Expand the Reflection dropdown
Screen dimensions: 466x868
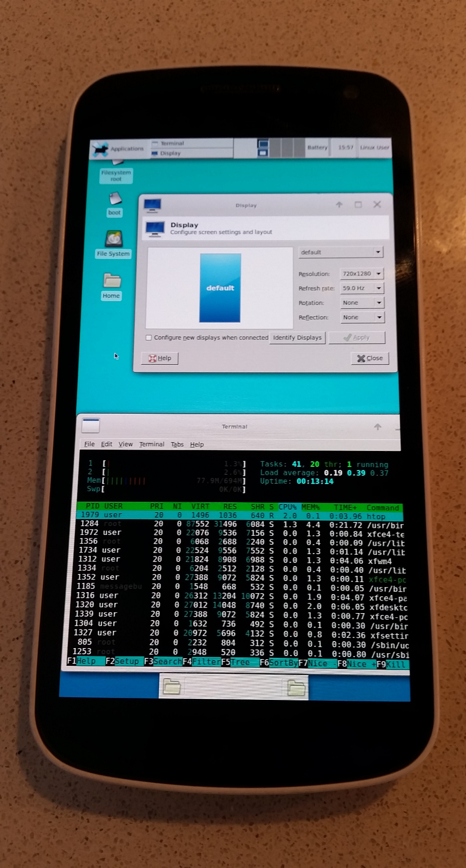click(x=362, y=317)
